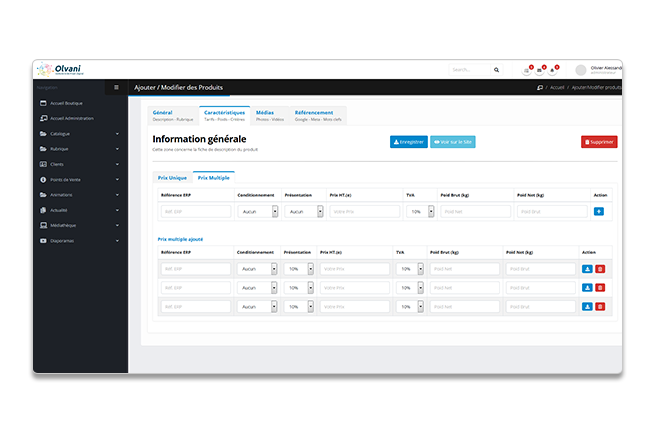
Task: Click the user avatar of Olivier
Action: point(581,70)
